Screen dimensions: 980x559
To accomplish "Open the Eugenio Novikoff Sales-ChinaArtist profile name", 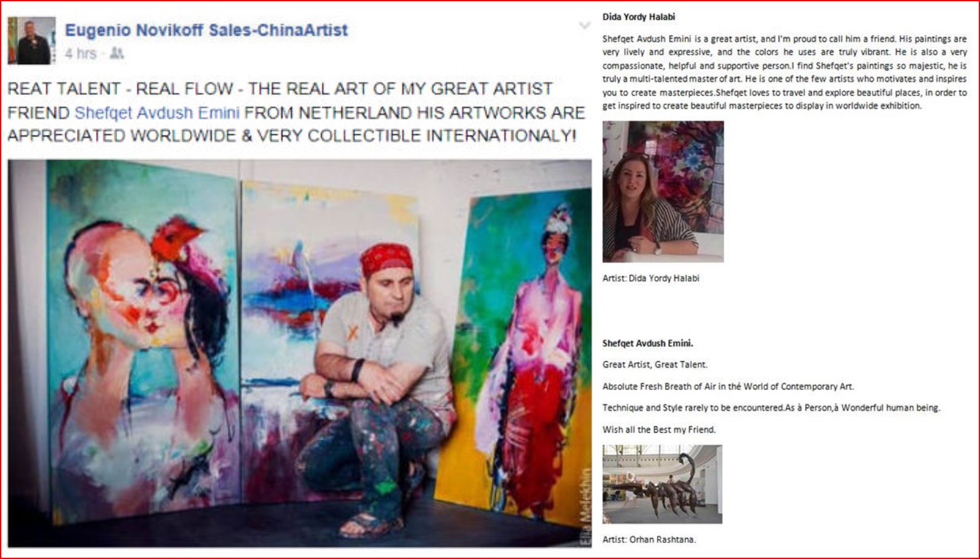I will [x=206, y=30].
